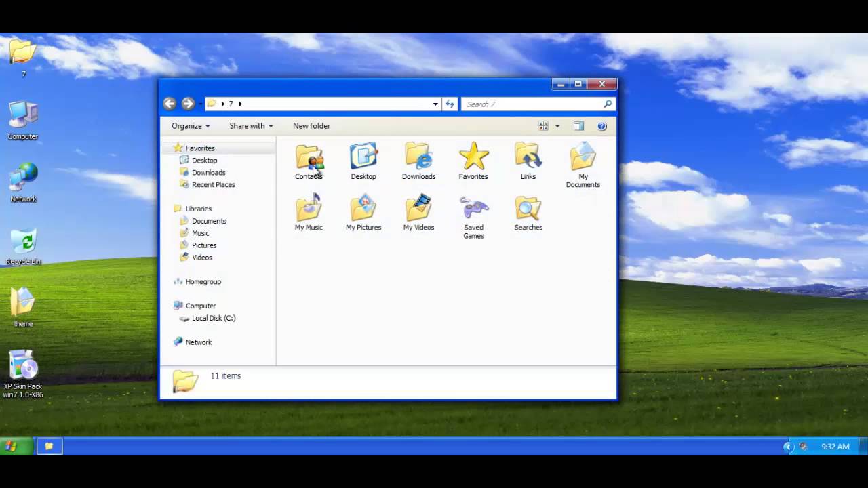This screenshot has width=868, height=488.
Task: Click the Start button on taskbar
Action: (16, 446)
